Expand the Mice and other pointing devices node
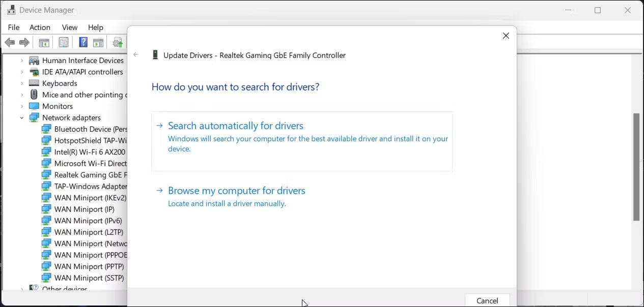This screenshot has height=307, width=644. (22, 95)
